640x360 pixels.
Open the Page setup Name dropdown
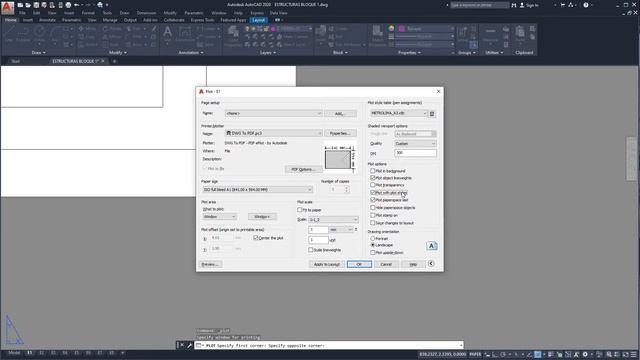[x=273, y=113]
